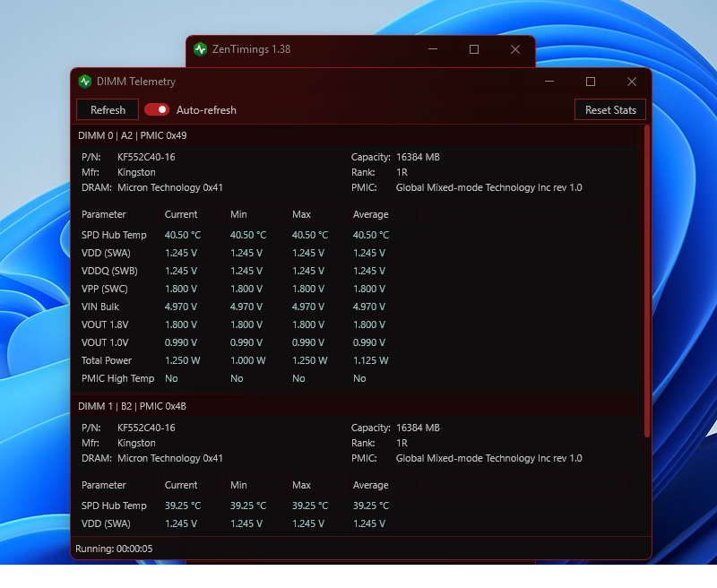717x588 pixels.
Task: Click the 0.990 V current VOUT 1.0V value
Action: [x=181, y=342]
